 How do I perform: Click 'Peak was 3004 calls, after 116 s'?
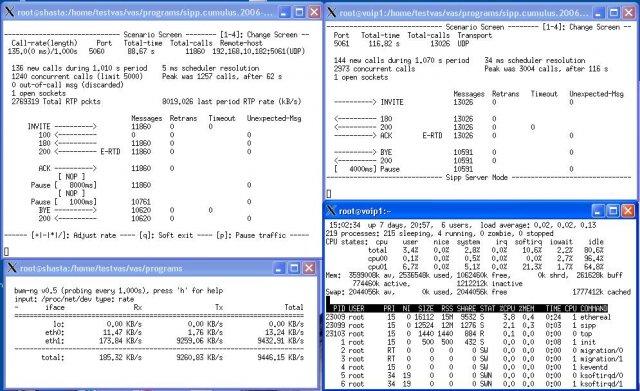click(x=546, y=69)
